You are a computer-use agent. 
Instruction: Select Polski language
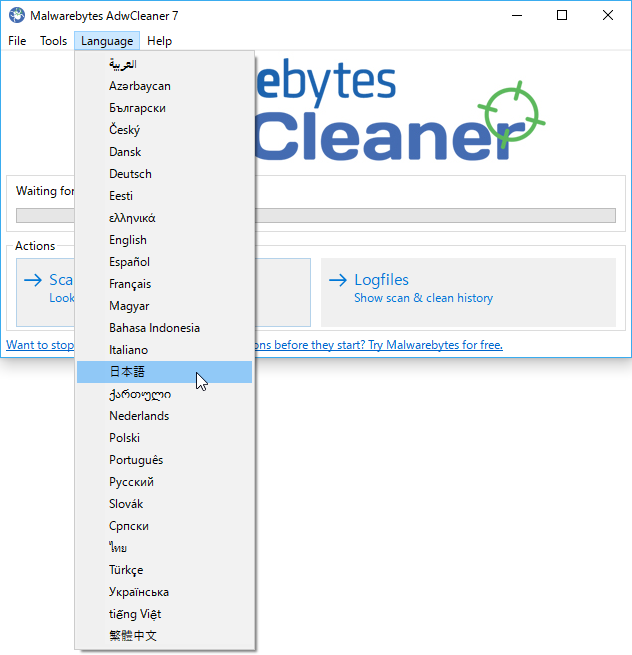coord(165,438)
